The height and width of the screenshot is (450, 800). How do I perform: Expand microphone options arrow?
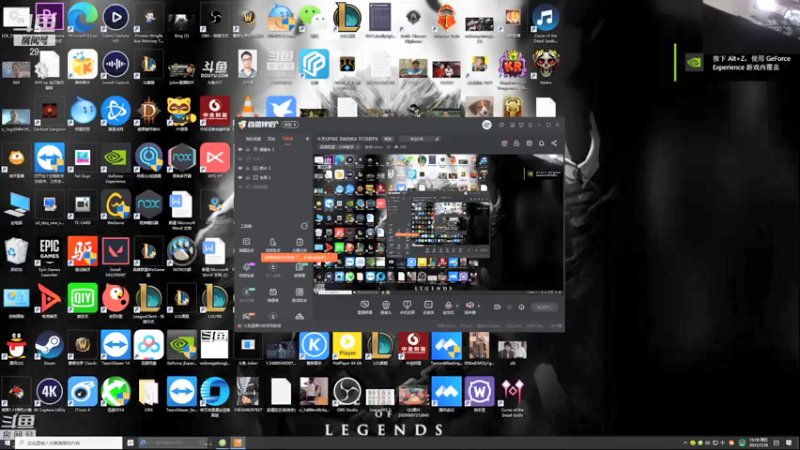click(457, 306)
